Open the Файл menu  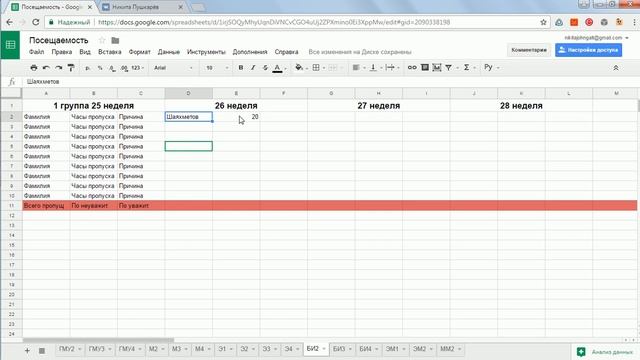[36, 52]
